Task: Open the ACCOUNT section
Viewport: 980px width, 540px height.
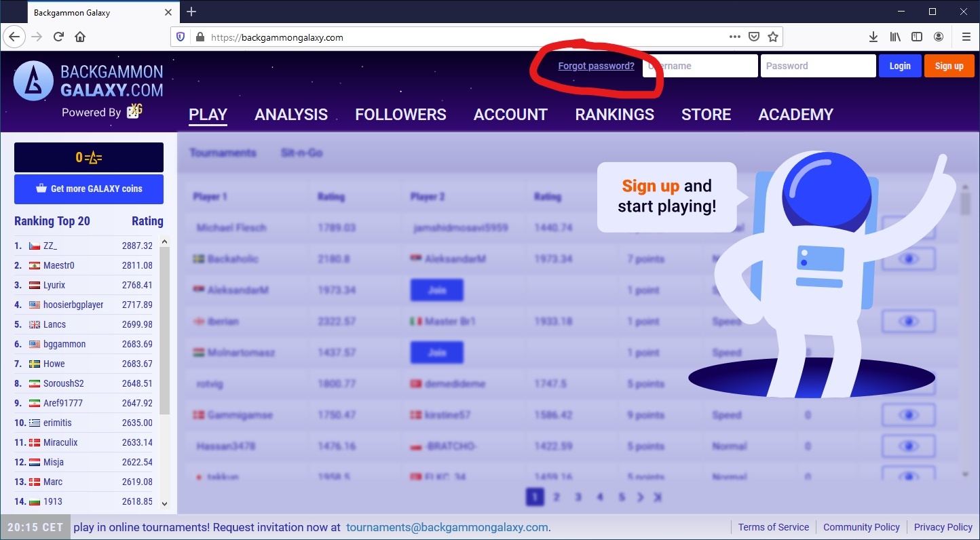Action: pyautogui.click(x=510, y=115)
